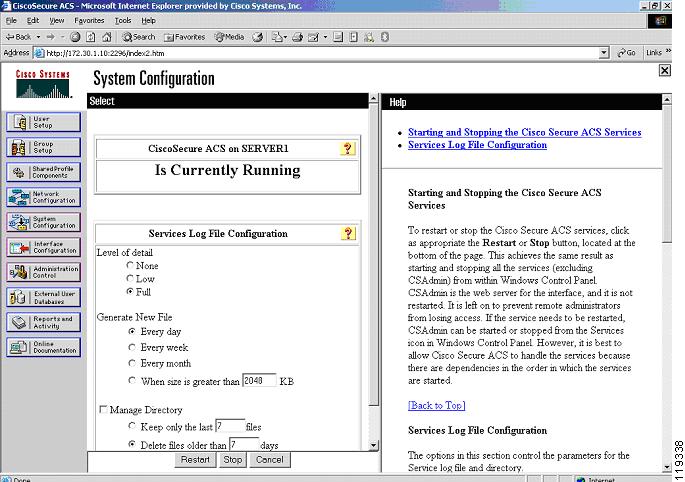Image resolution: width=685 pixels, height=482 pixels.
Task: Click help icon beside CiscoSecure ACS on SERVER1
Action: [x=348, y=149]
